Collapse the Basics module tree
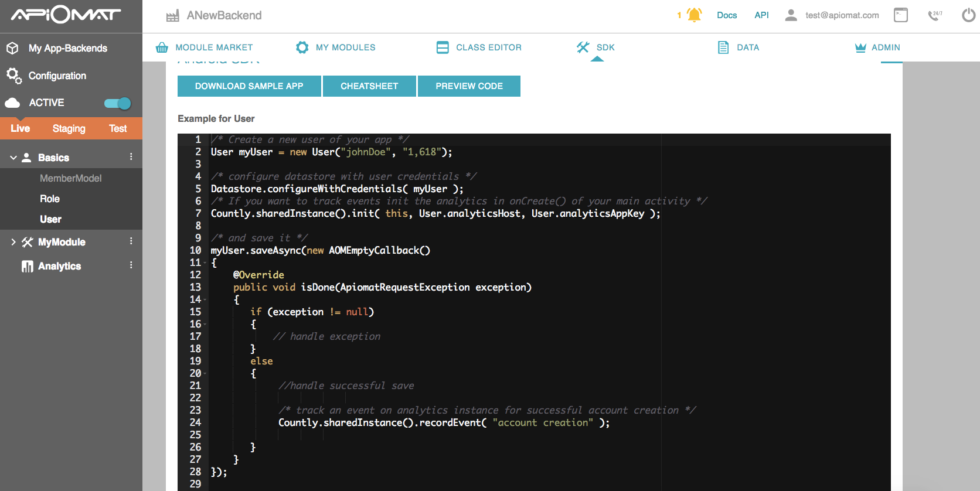Image resolution: width=980 pixels, height=491 pixels. [13, 158]
